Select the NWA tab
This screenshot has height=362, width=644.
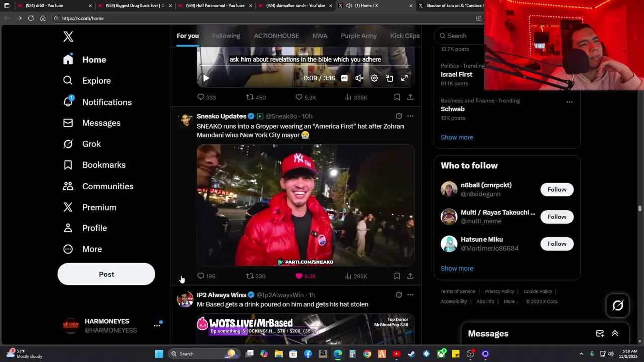pos(320,36)
